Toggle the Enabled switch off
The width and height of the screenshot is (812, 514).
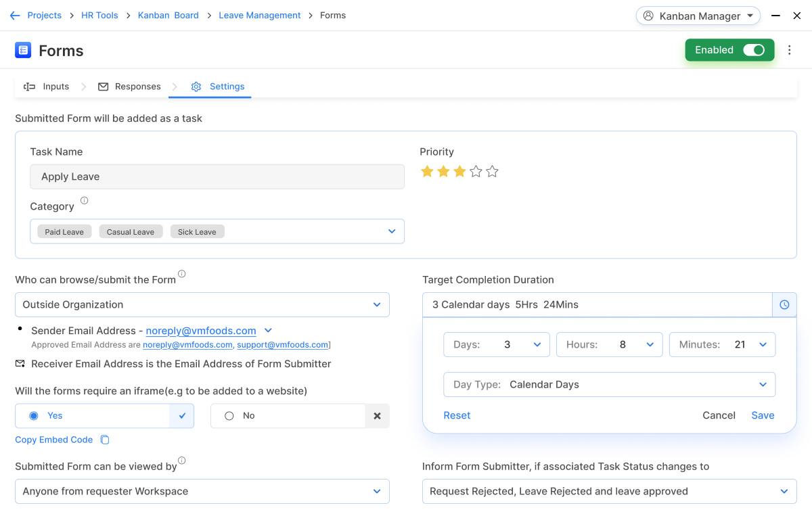click(x=753, y=50)
